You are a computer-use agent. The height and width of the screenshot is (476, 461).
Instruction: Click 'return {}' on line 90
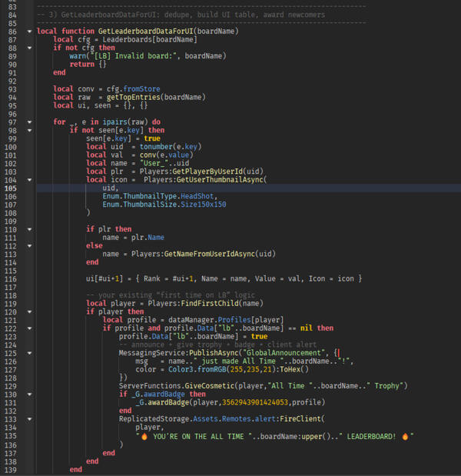88,64
